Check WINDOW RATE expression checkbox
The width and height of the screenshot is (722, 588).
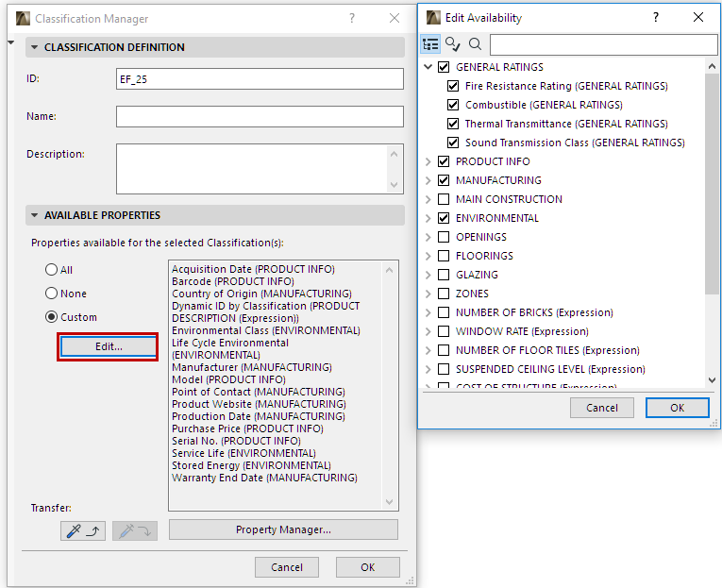pos(444,331)
